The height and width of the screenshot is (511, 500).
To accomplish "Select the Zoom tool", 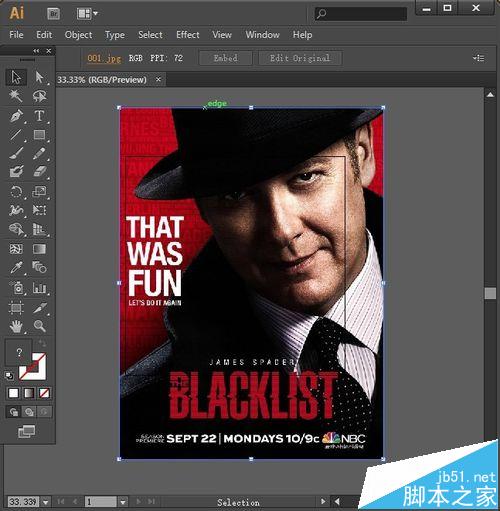I will point(39,326).
